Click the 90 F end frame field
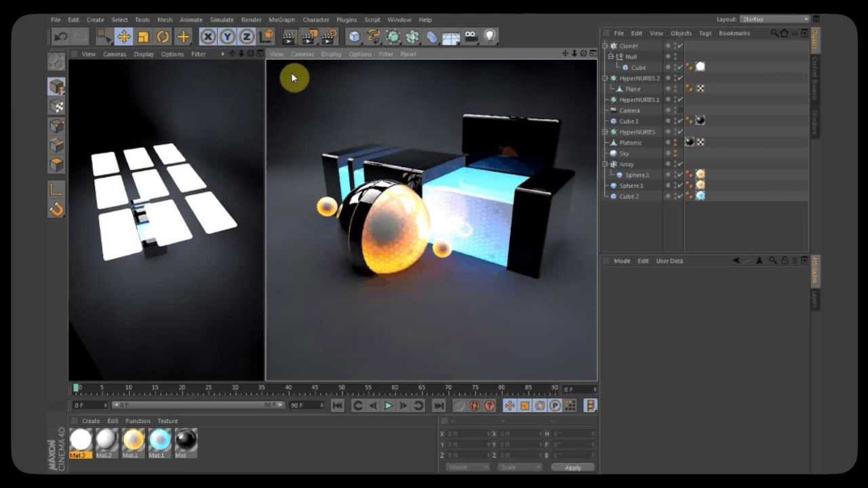 307,405
